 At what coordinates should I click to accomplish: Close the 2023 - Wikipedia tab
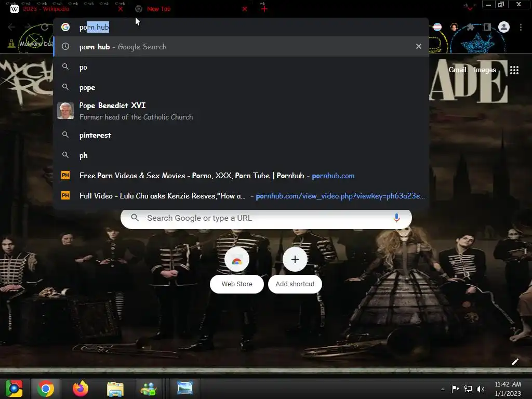click(121, 9)
